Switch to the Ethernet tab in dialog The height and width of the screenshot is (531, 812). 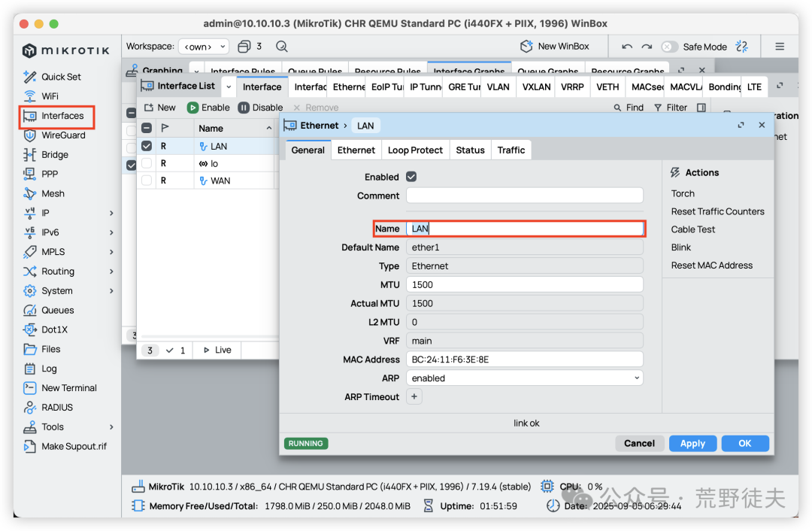pos(356,150)
